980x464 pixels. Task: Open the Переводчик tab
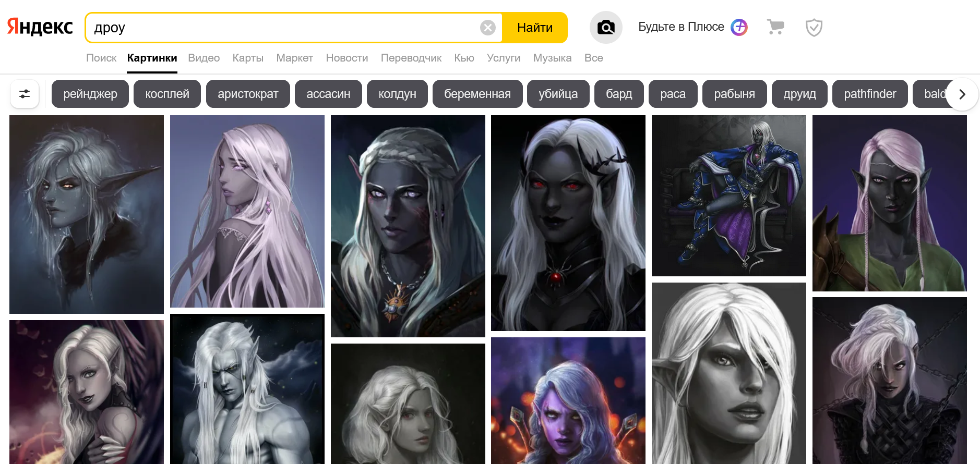pos(411,58)
